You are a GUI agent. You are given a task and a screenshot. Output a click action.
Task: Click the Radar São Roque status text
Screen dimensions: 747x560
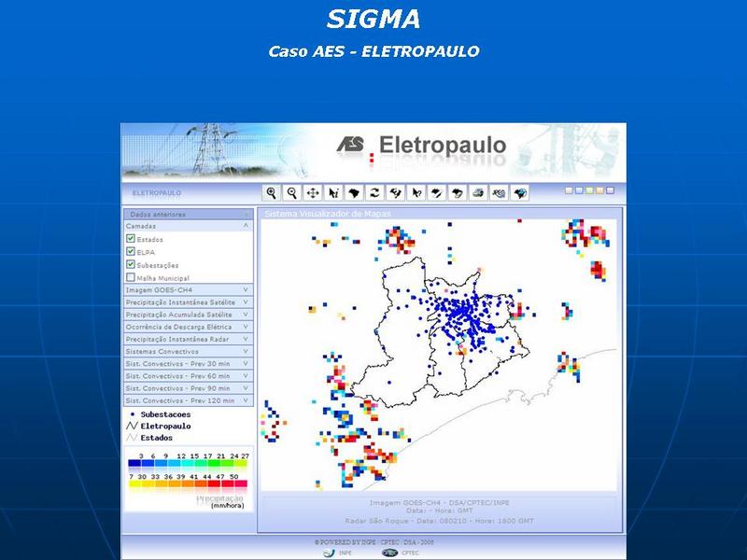(439, 521)
